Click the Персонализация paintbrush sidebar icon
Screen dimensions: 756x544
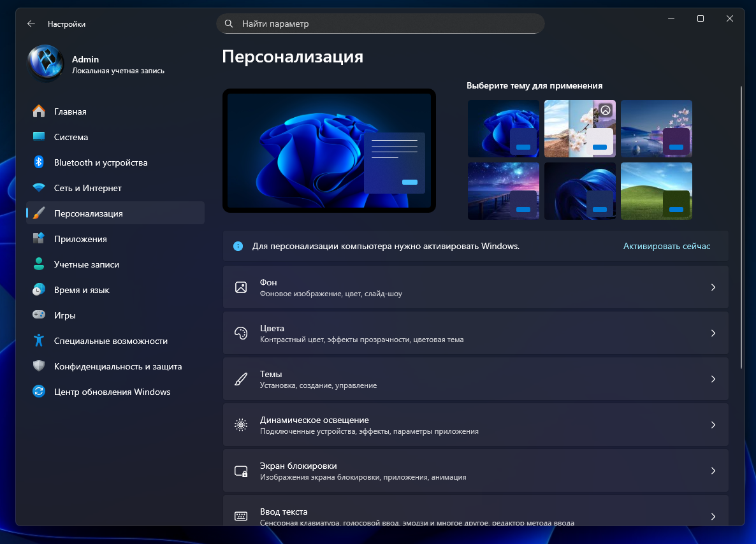click(39, 213)
